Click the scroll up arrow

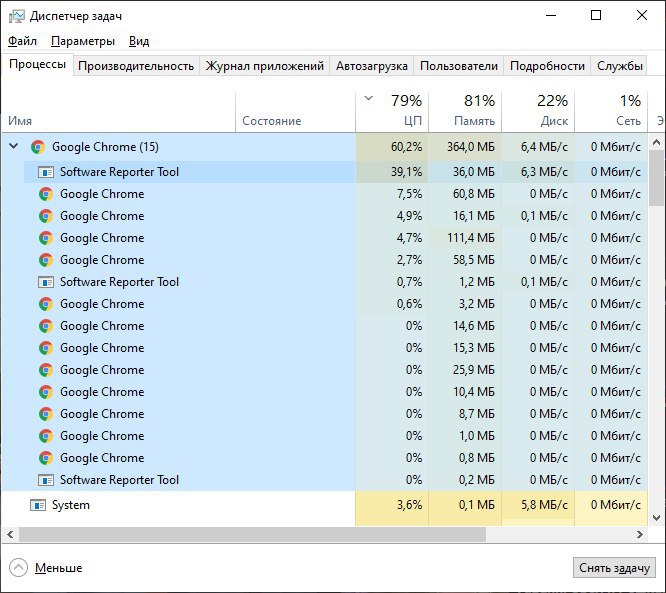(x=656, y=142)
